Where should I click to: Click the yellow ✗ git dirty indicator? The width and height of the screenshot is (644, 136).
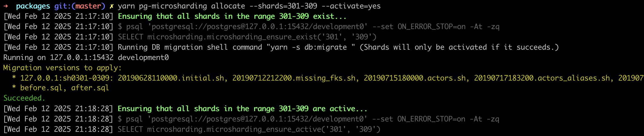111,6
